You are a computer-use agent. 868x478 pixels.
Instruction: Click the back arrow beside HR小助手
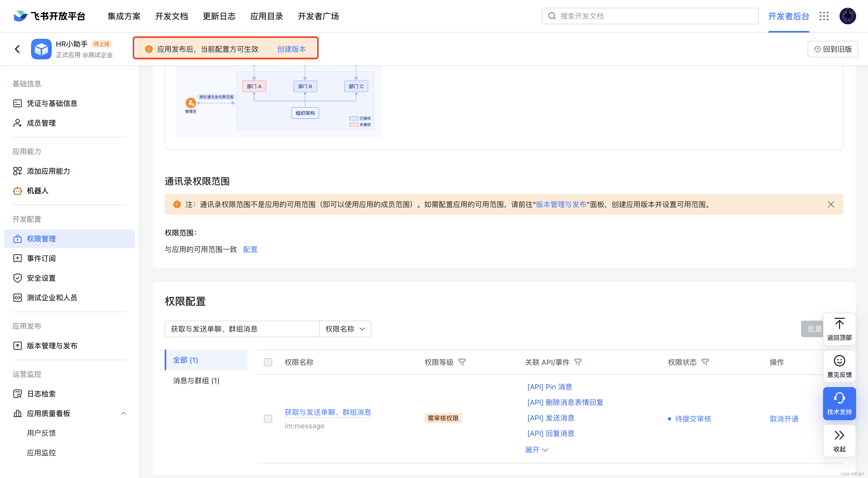coord(18,49)
